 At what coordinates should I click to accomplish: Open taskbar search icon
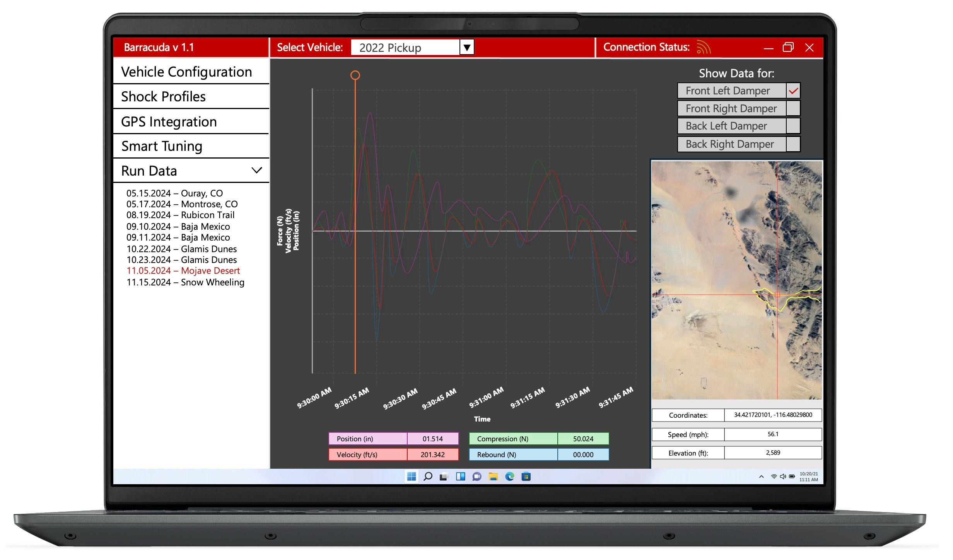428,476
